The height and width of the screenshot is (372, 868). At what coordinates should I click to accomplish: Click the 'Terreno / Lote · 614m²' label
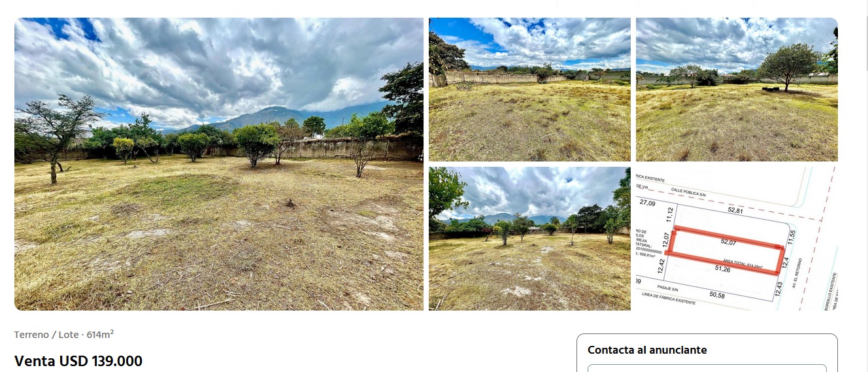point(64,334)
